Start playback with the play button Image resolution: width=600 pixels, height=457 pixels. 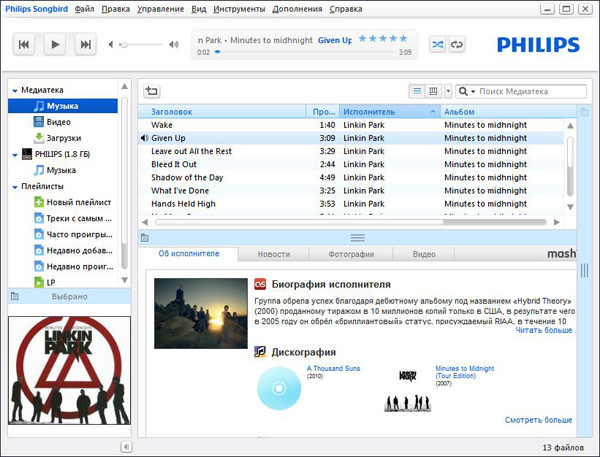click(x=55, y=45)
